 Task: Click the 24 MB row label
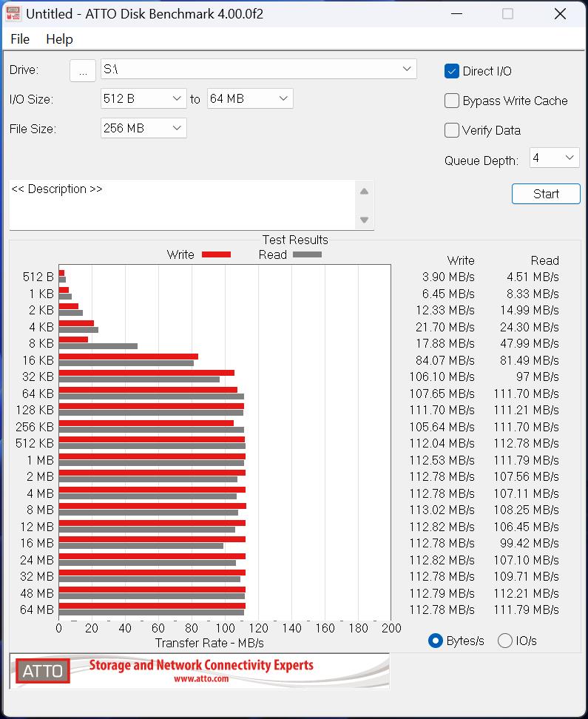click(37, 561)
